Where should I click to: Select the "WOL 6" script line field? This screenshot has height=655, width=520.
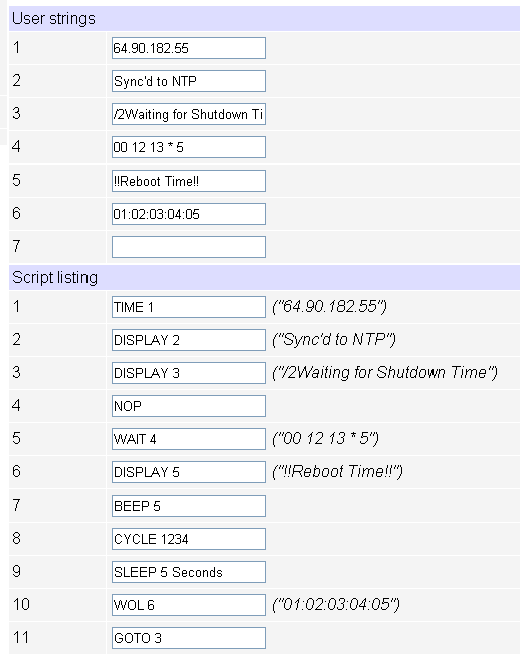(x=189, y=605)
